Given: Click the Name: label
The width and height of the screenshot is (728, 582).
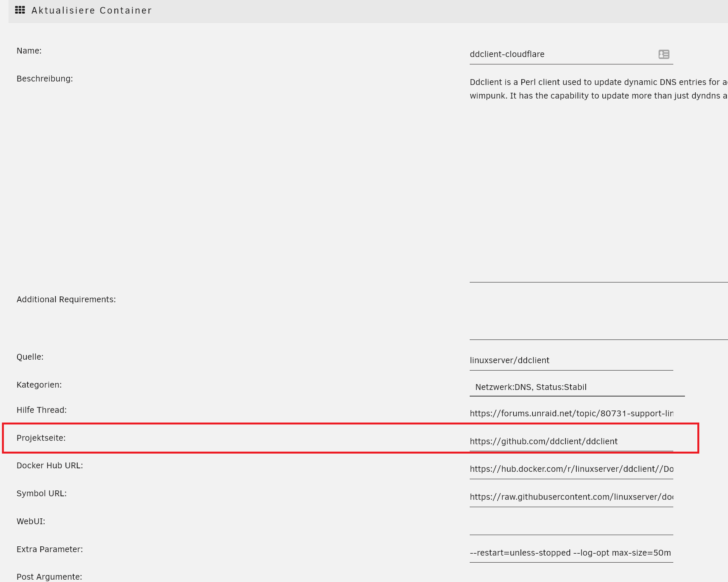Looking at the screenshot, I should pos(29,51).
